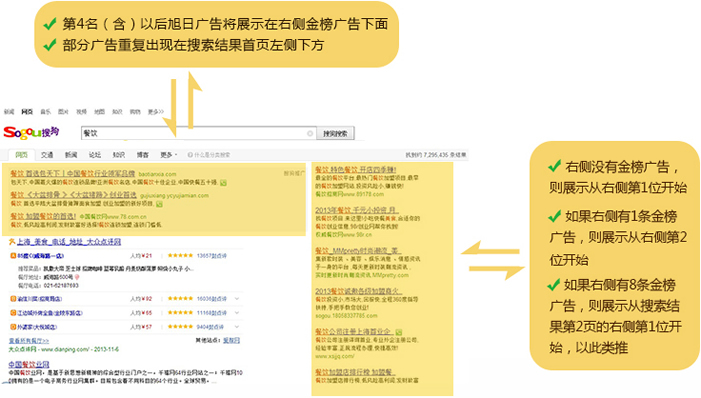Screen dimensions: 701x398
Task: Open the 博客 tab
Action: click(143, 155)
